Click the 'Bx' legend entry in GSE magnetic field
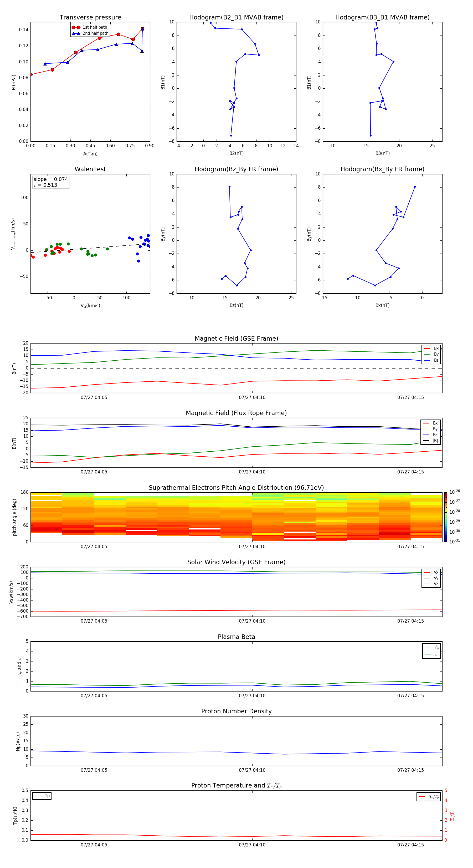 431,349
